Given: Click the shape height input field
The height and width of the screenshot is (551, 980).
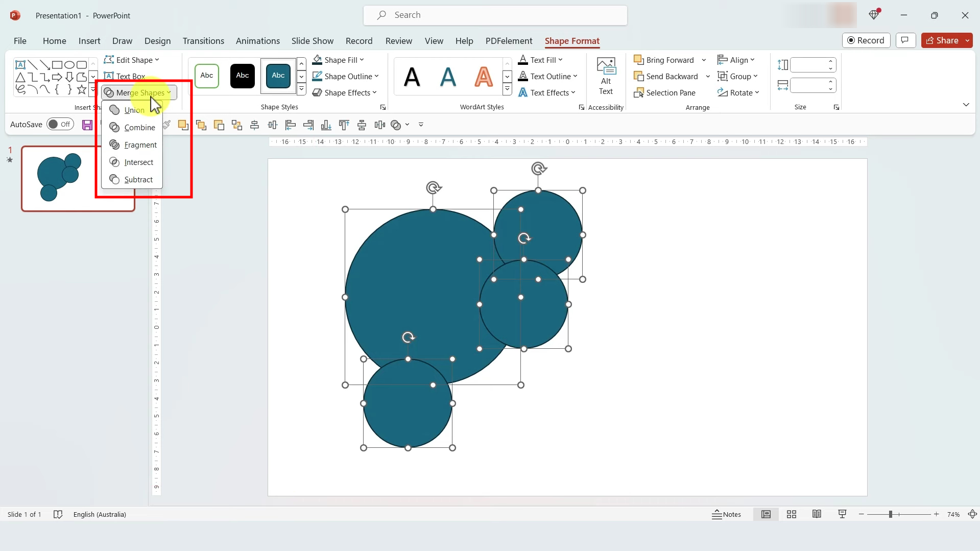Looking at the screenshot, I should click(809, 65).
